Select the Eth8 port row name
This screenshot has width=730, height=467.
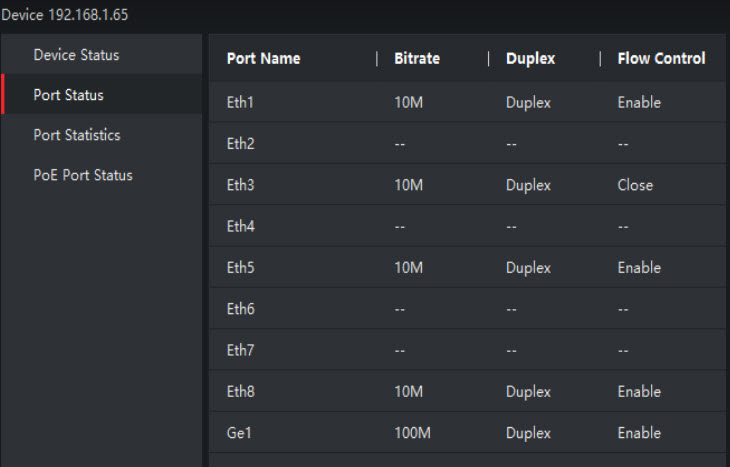(x=241, y=392)
